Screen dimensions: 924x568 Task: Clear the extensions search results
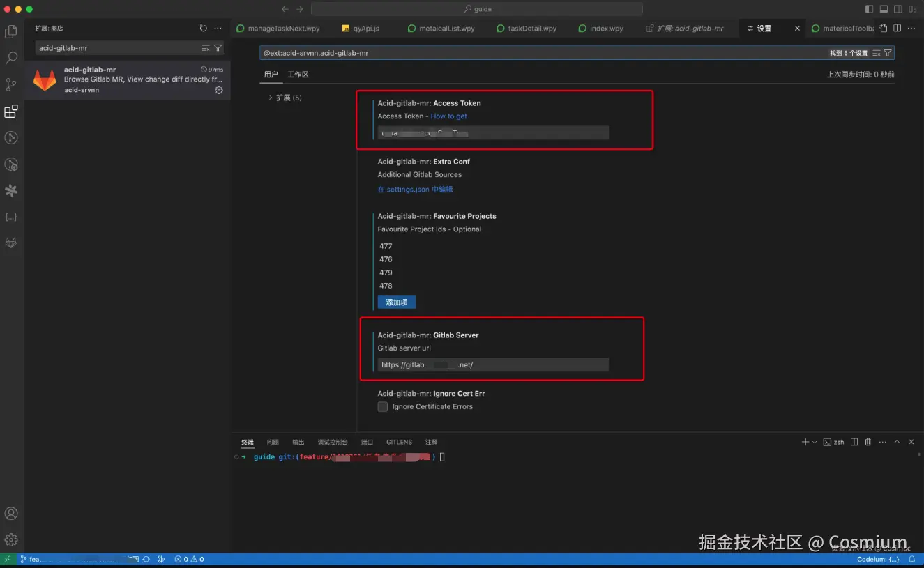coord(206,48)
